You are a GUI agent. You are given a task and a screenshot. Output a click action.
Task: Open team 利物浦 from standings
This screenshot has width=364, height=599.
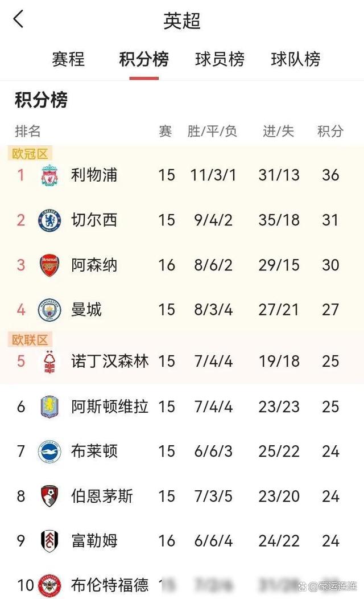[x=94, y=175]
